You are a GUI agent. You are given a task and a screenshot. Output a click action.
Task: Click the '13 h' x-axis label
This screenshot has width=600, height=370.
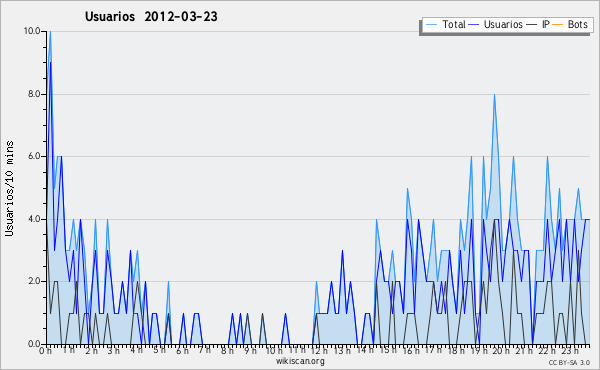(x=342, y=350)
